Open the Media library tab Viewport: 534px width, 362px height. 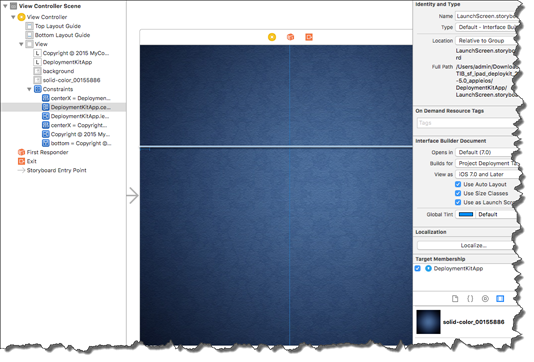pyautogui.click(x=500, y=299)
